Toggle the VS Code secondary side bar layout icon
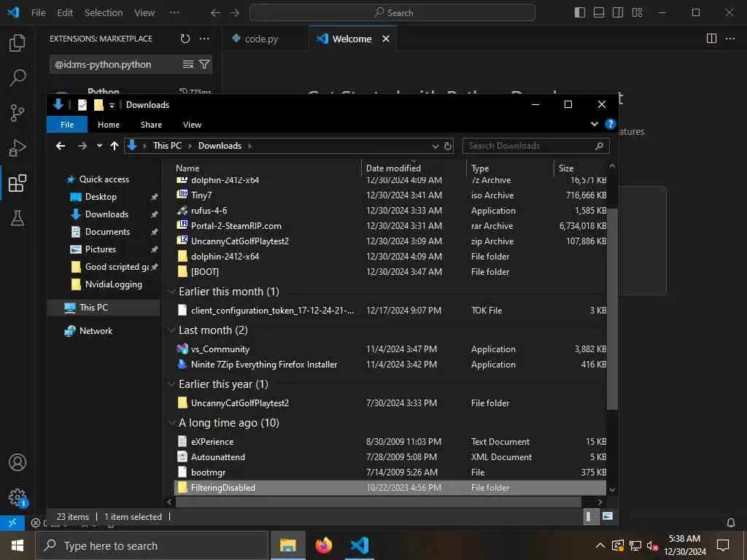Viewport: 747px width, 560px height. [x=618, y=12]
